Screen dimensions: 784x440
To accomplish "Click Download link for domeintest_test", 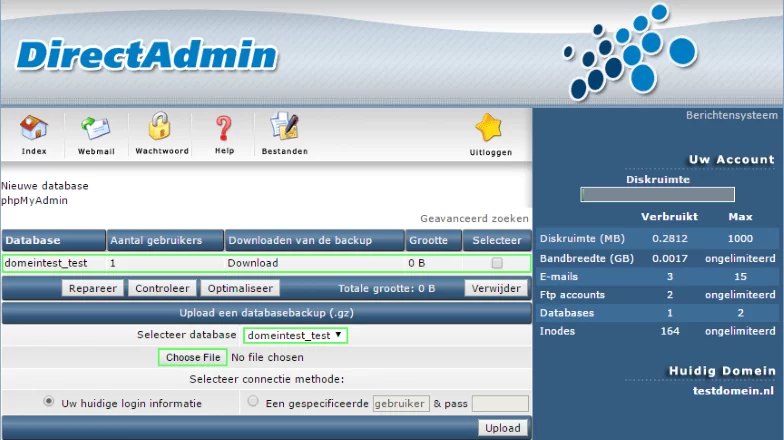I will tap(252, 263).
